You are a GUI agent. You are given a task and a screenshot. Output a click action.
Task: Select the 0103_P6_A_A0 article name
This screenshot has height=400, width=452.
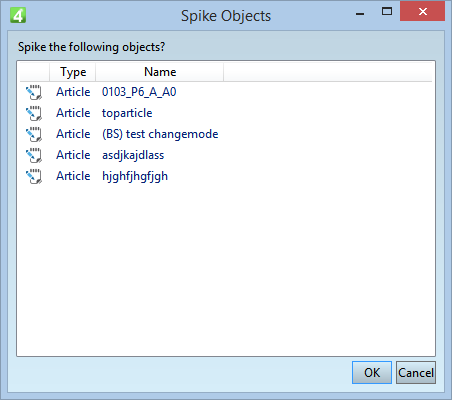point(139,92)
